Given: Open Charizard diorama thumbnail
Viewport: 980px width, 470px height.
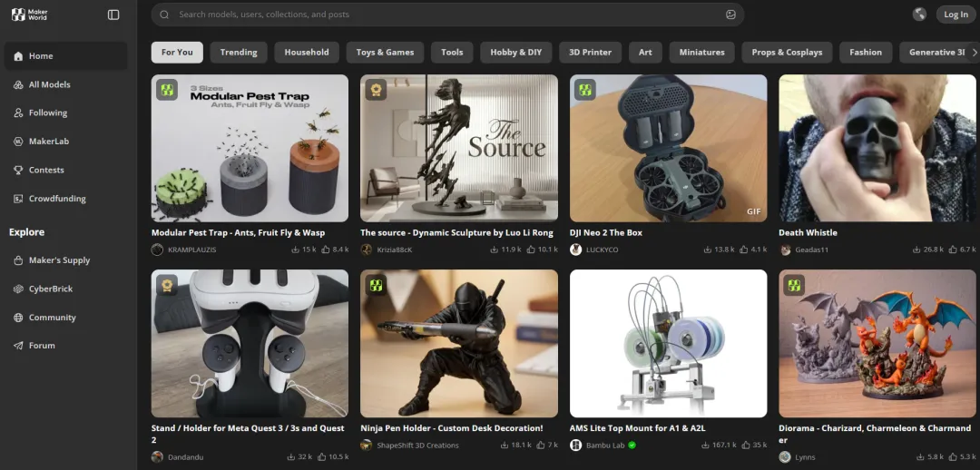Looking at the screenshot, I should pyautogui.click(x=877, y=344).
